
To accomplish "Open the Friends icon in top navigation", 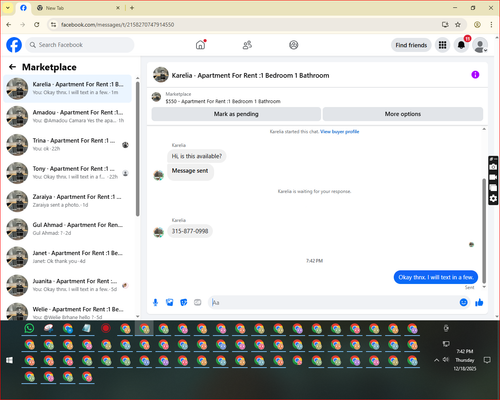I will click(247, 45).
